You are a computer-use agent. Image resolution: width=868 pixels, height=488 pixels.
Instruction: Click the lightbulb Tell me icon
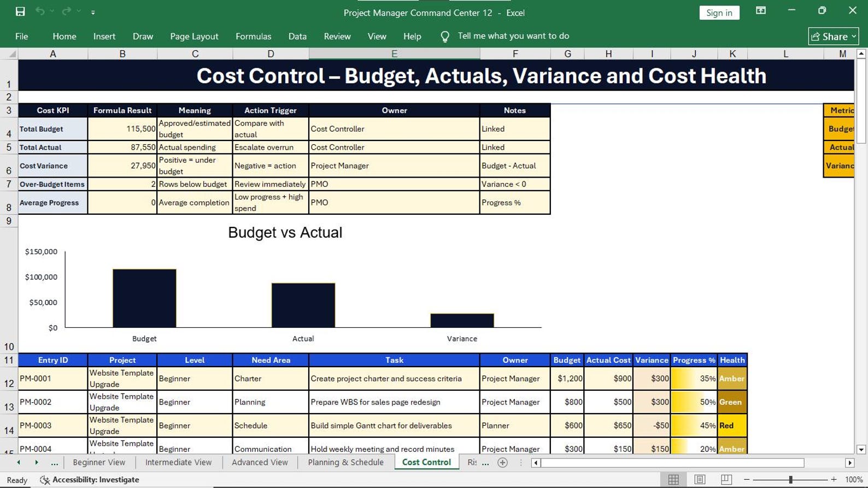tap(445, 37)
